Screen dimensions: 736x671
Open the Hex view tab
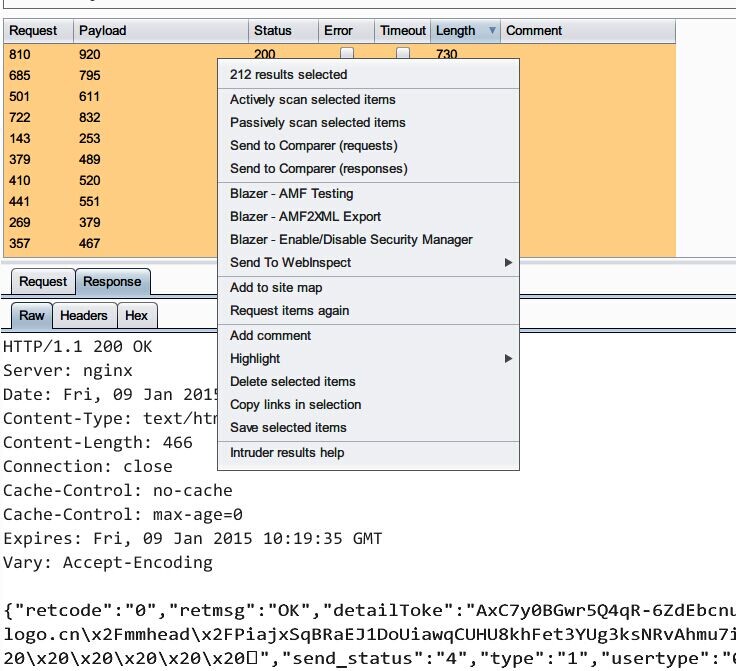point(137,316)
